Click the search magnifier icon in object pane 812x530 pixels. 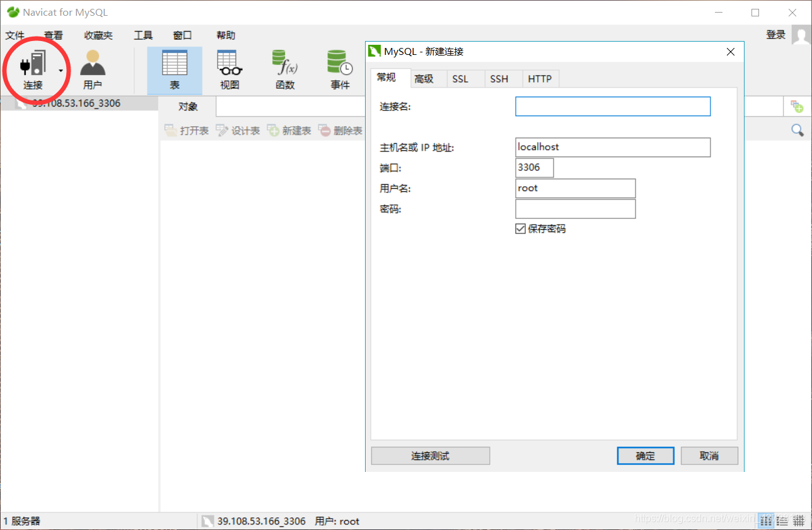(797, 130)
